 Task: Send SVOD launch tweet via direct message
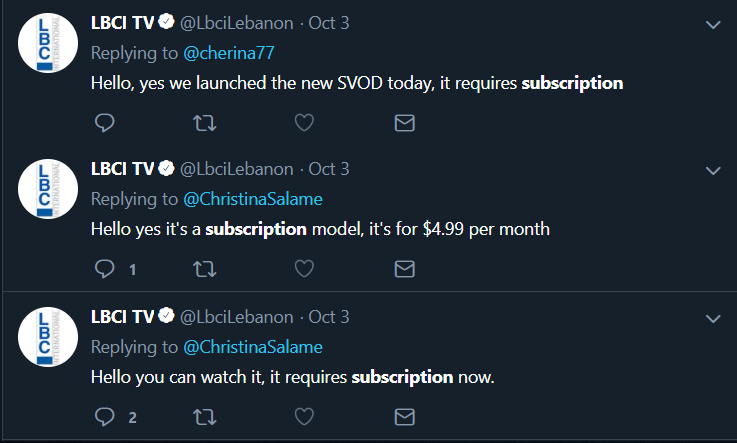point(405,123)
